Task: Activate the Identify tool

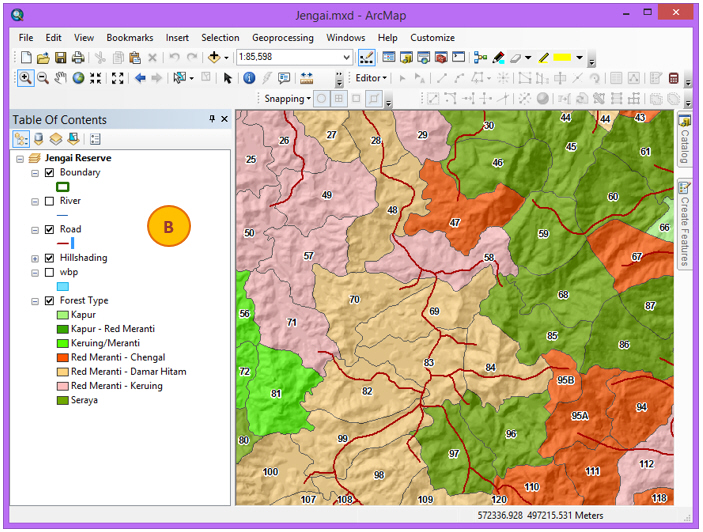Action: coord(249,78)
